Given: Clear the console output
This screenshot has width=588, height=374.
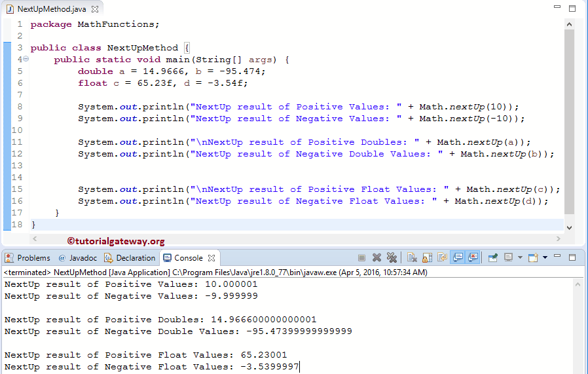Looking at the screenshot, I should click(412, 257).
